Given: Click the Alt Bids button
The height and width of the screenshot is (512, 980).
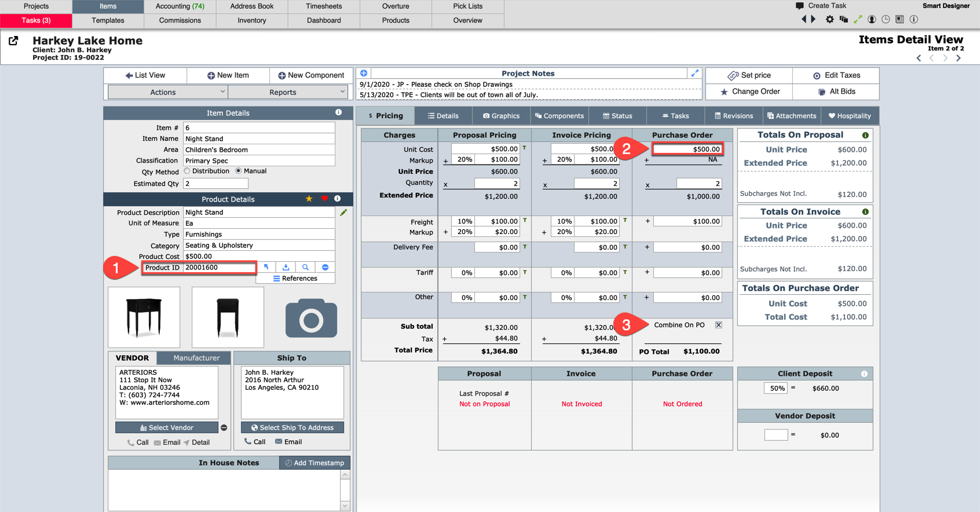Looking at the screenshot, I should point(836,92).
